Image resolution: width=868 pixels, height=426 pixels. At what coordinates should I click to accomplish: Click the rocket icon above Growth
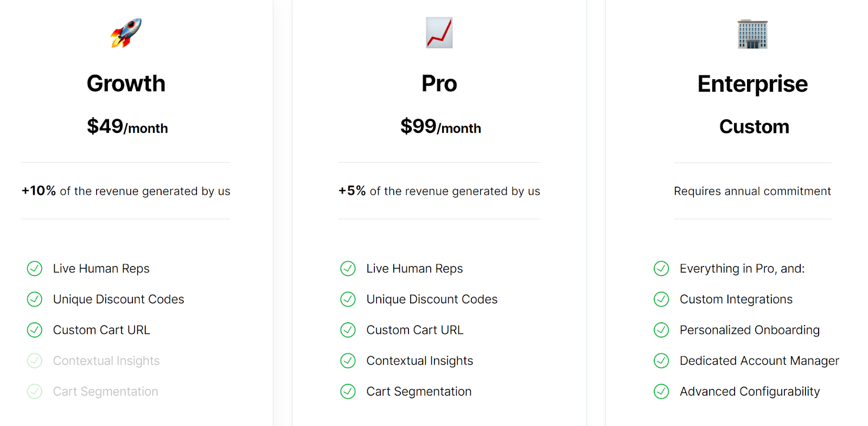[x=126, y=33]
